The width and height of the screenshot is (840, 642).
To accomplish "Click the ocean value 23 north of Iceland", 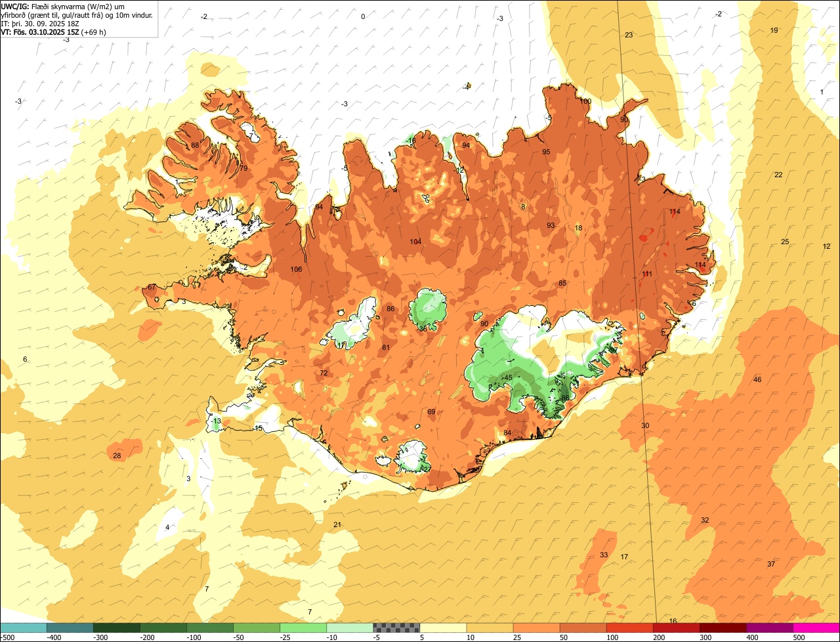I will point(629,35).
